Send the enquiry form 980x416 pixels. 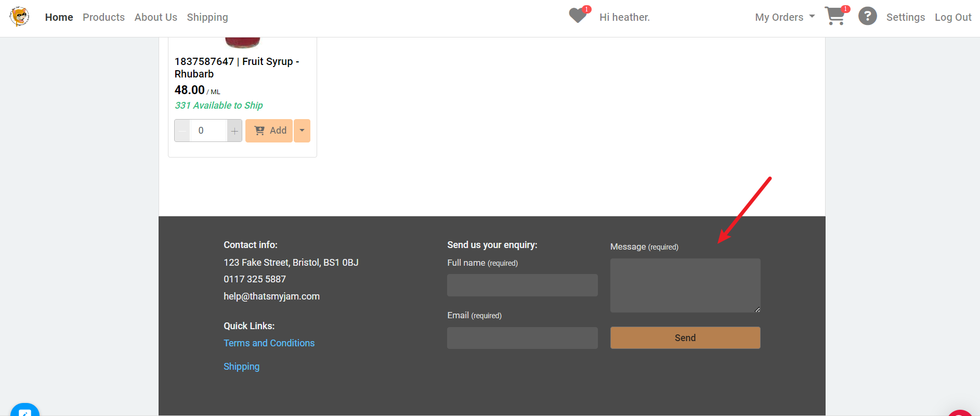coord(685,338)
